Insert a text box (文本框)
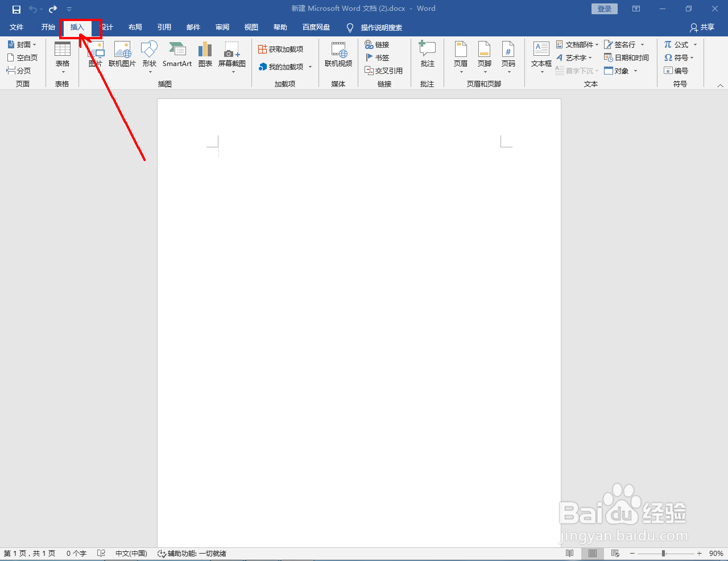The image size is (728, 561). pos(541,57)
